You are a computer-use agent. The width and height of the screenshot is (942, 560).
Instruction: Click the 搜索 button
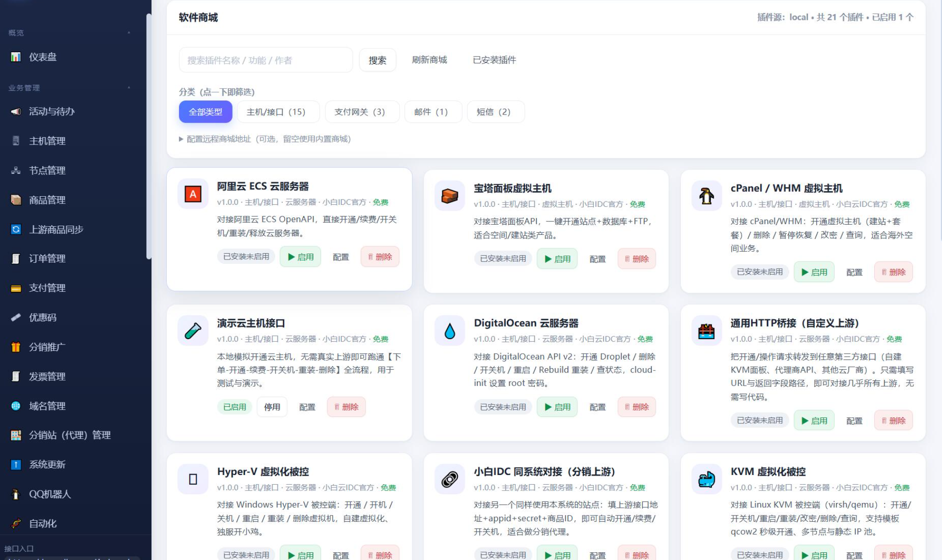coord(377,60)
